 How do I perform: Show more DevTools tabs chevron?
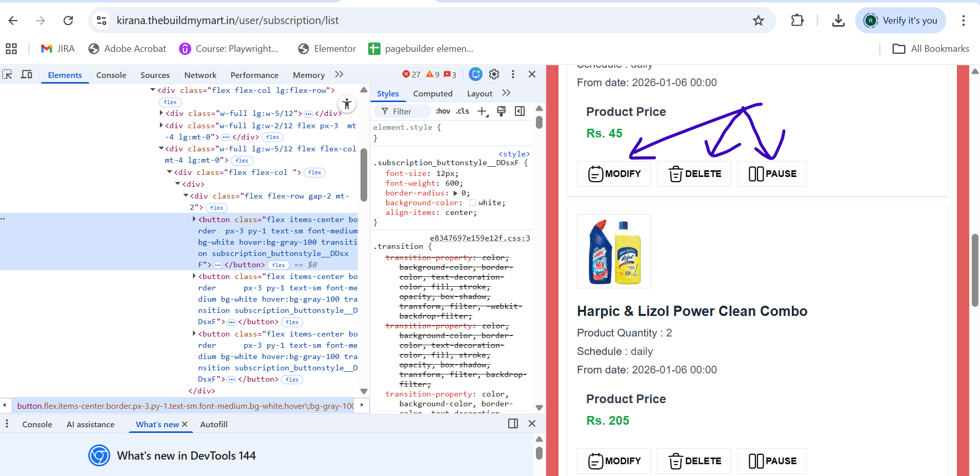coord(339,74)
